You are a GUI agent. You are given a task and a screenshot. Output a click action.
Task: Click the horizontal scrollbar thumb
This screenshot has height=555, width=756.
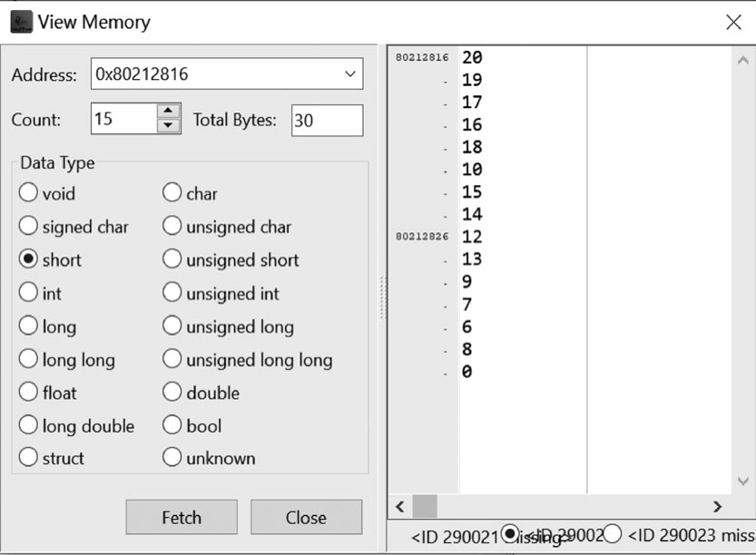(425, 506)
